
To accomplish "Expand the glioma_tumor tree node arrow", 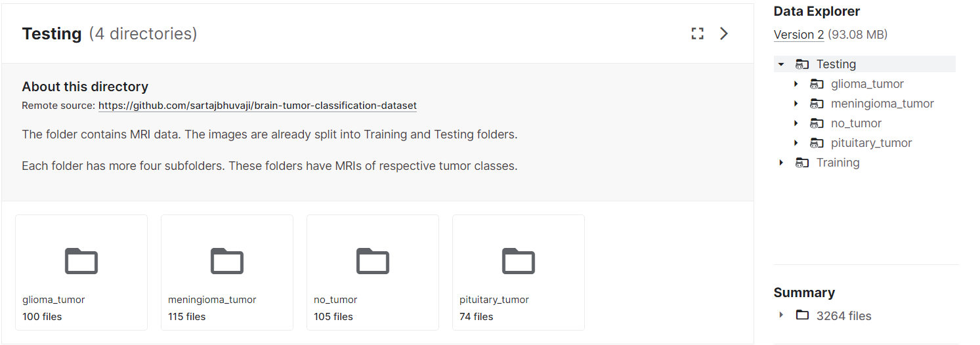I will (x=796, y=84).
